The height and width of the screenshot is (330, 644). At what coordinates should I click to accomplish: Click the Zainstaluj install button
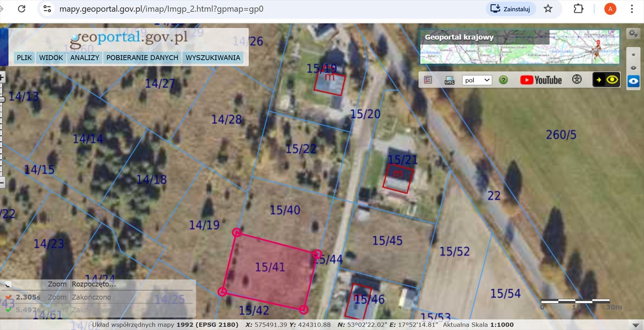[511, 9]
